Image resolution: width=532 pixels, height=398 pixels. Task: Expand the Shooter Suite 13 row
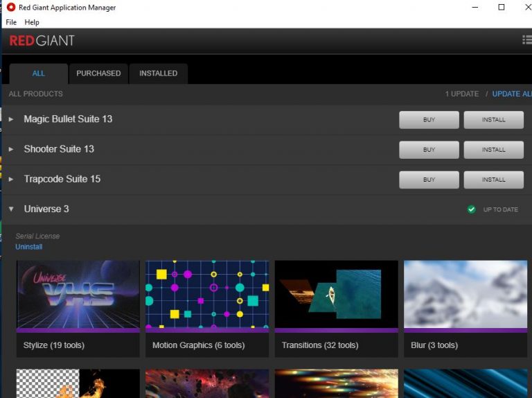click(x=11, y=149)
